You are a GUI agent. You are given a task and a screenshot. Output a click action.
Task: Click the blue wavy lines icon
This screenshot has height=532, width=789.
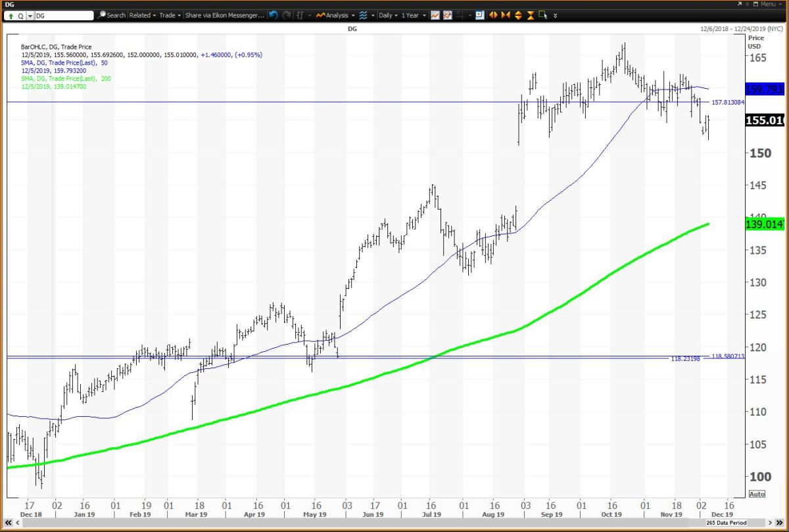[x=363, y=15]
